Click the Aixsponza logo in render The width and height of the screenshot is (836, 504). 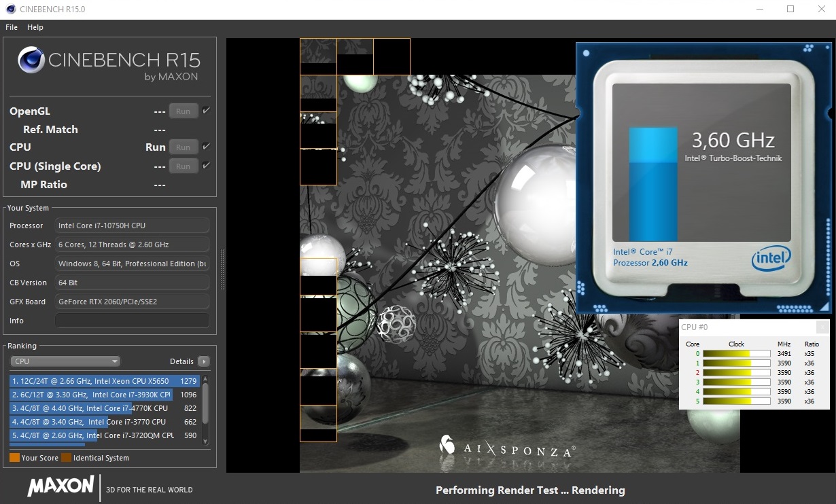[x=508, y=445]
